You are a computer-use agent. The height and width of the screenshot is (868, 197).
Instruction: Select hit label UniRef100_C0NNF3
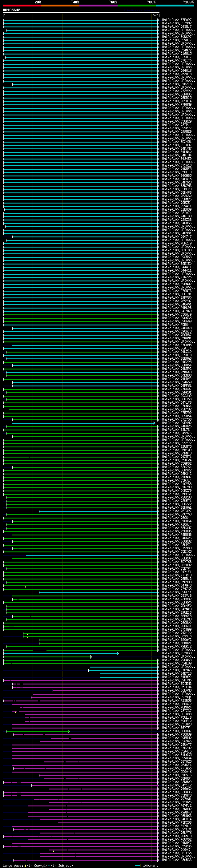177,454
